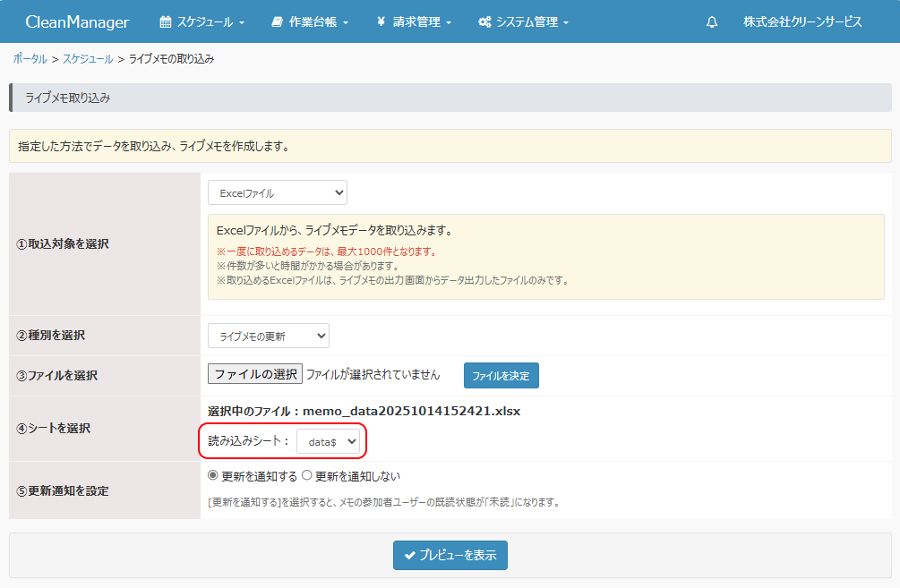The image size is (900, 588).
Task: Select the 更新を通知する radio button
Action: click(x=213, y=476)
